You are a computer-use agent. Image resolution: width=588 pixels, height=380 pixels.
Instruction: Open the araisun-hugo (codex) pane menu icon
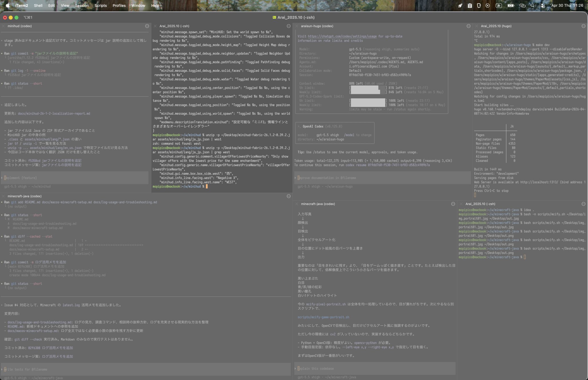[468, 26]
